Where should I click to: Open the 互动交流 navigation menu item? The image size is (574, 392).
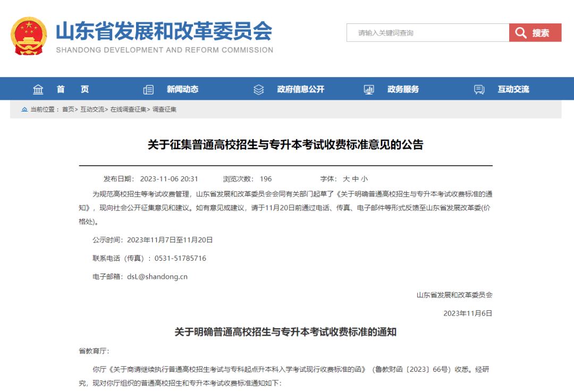point(513,89)
